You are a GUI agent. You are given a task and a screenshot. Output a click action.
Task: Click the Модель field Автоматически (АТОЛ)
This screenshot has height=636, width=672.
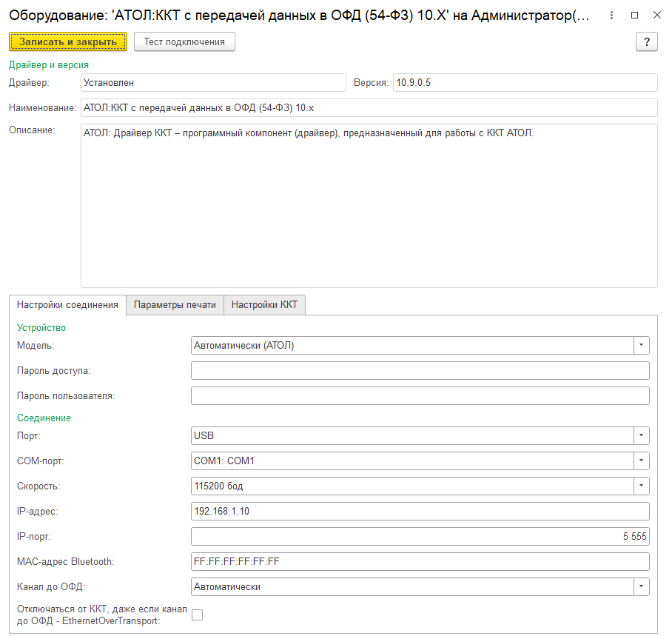412,345
